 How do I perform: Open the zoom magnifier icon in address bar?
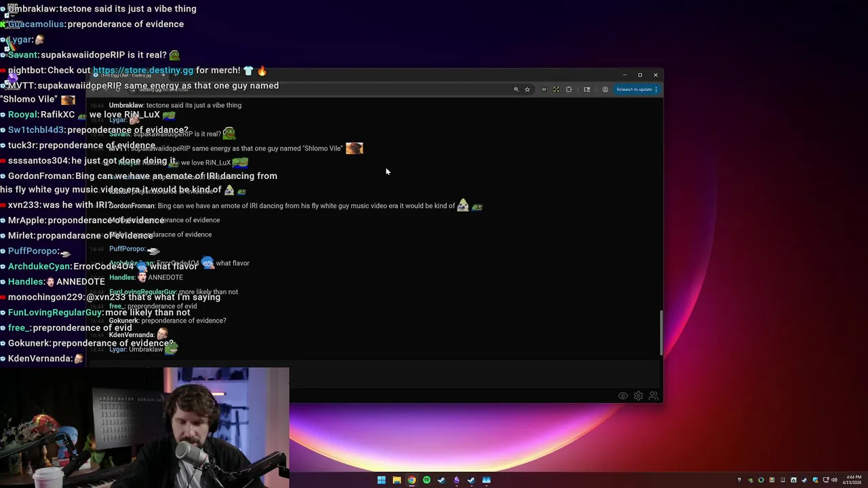tap(516, 89)
